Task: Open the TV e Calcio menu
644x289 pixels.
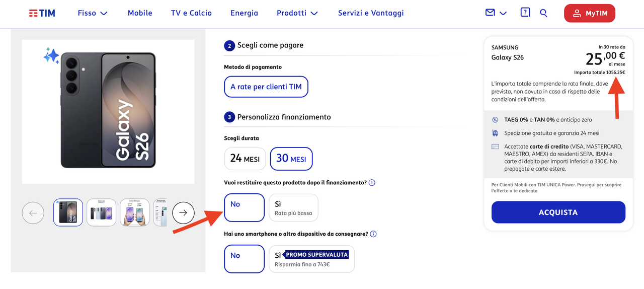Action: point(191,13)
